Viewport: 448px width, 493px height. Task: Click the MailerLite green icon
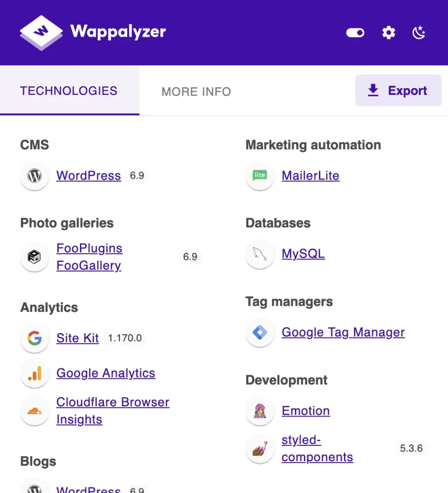tap(260, 176)
